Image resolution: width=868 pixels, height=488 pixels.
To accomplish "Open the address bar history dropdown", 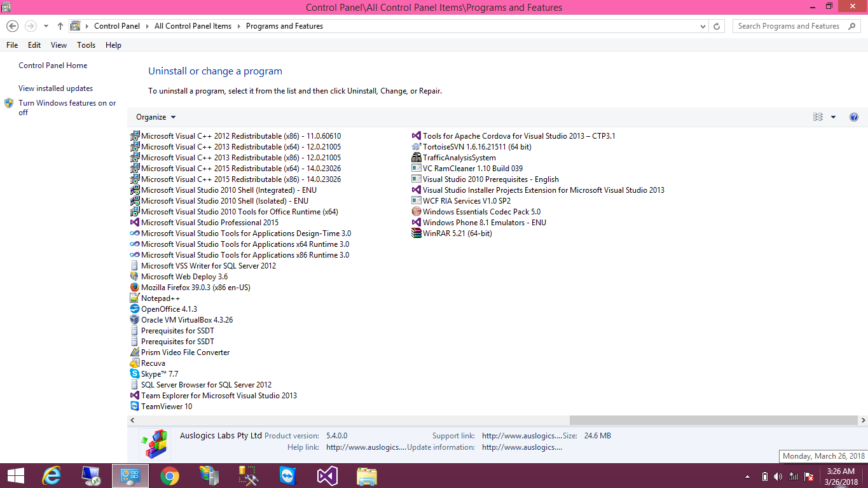I will (x=703, y=27).
